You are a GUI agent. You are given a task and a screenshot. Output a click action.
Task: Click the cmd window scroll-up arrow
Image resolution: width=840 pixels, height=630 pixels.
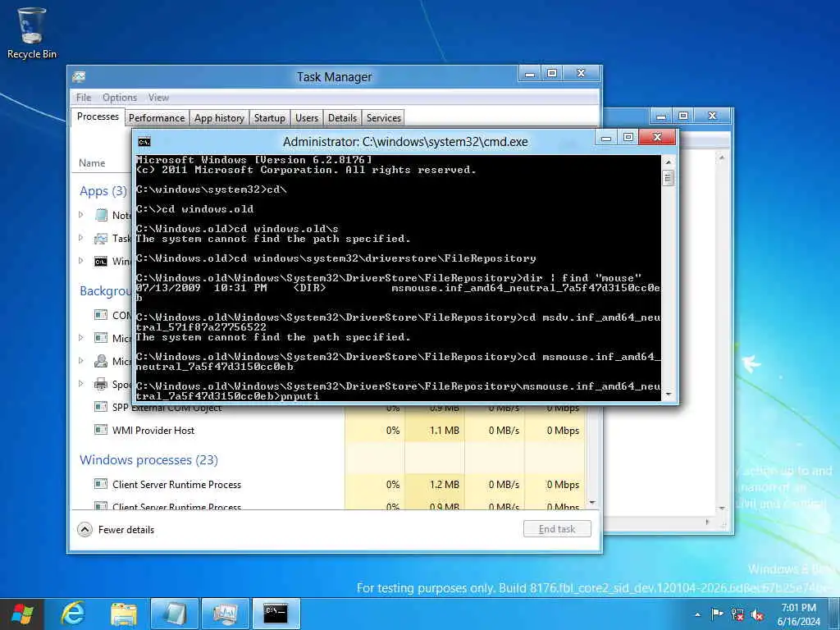pos(668,162)
